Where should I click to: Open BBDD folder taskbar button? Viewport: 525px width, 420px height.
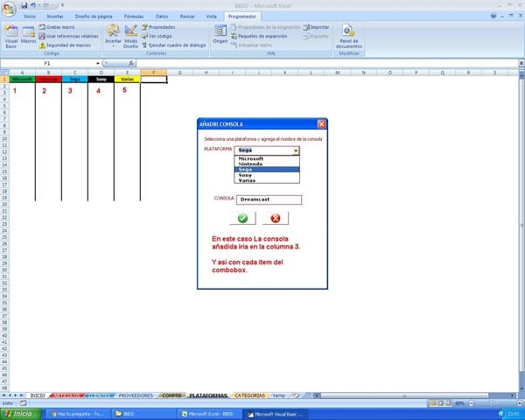point(143,414)
